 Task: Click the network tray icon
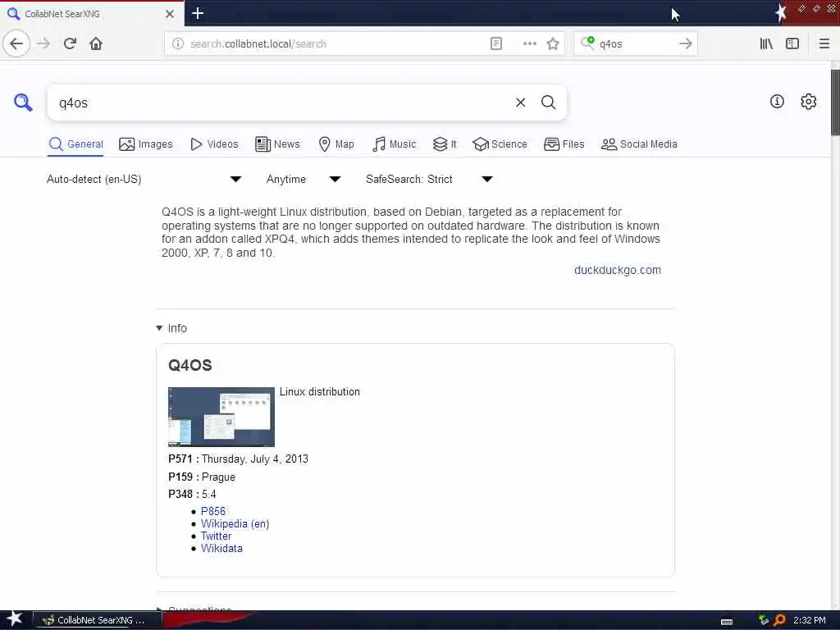coord(764,620)
